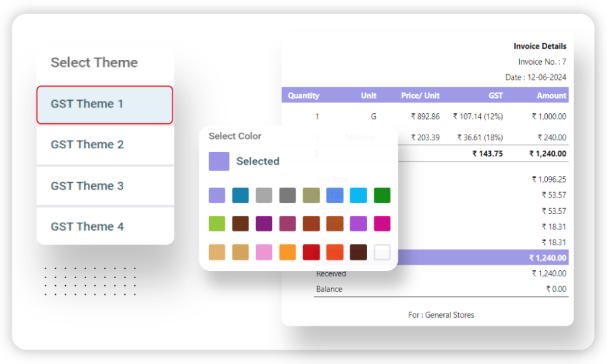This screenshot has width=607, height=364.
Task: Select GST Theme 1
Action: (x=104, y=104)
